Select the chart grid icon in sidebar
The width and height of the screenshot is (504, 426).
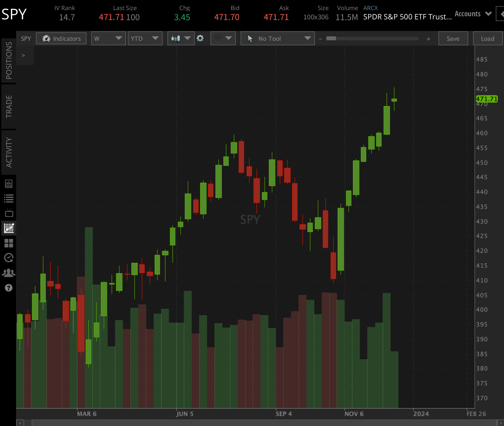pyautogui.click(x=9, y=228)
